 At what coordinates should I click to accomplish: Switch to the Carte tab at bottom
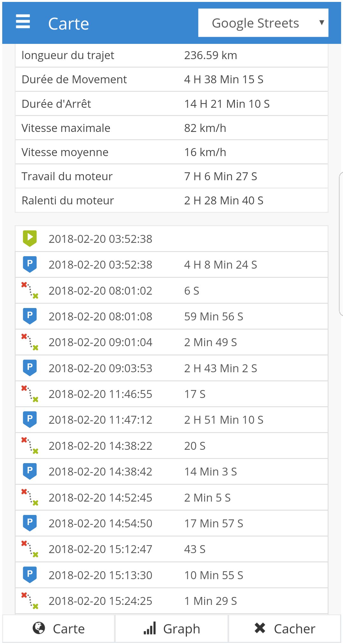(x=59, y=629)
